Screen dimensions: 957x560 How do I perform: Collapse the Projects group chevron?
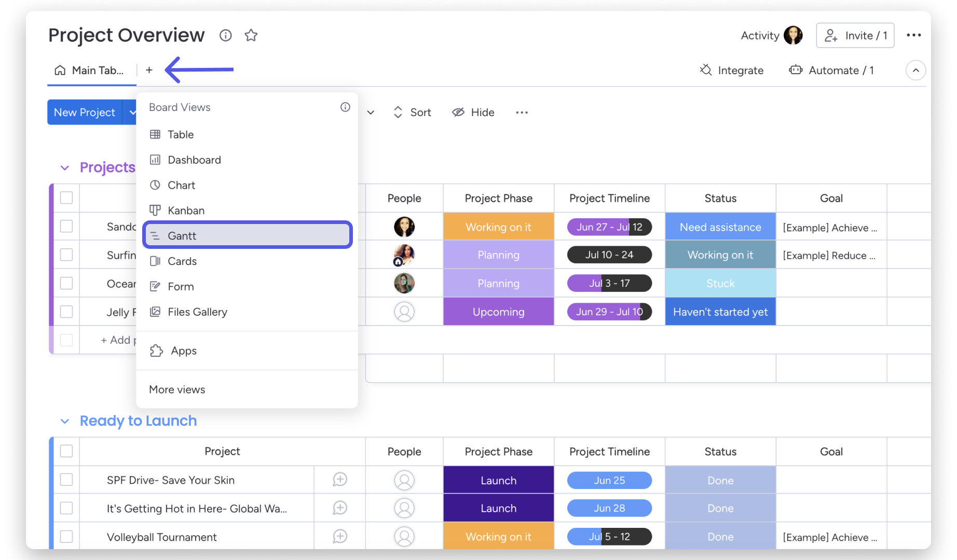coord(65,167)
